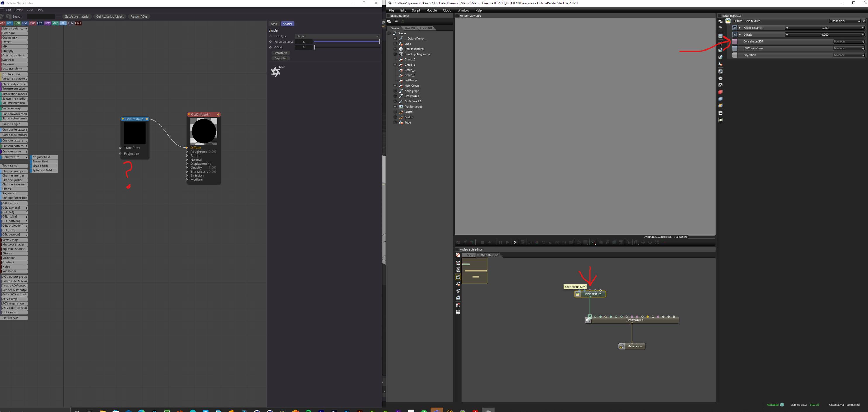Click the Search input field in Node Editor
The width and height of the screenshot is (868, 412).
pos(40,17)
